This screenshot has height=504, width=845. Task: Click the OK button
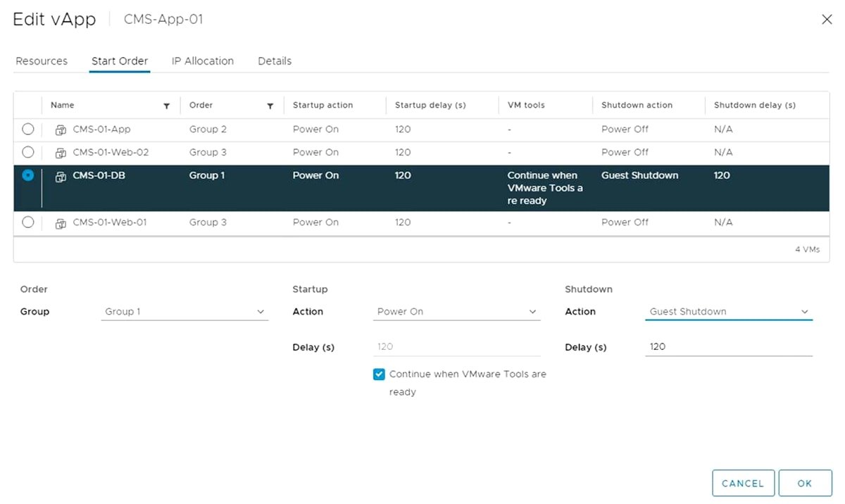click(805, 483)
